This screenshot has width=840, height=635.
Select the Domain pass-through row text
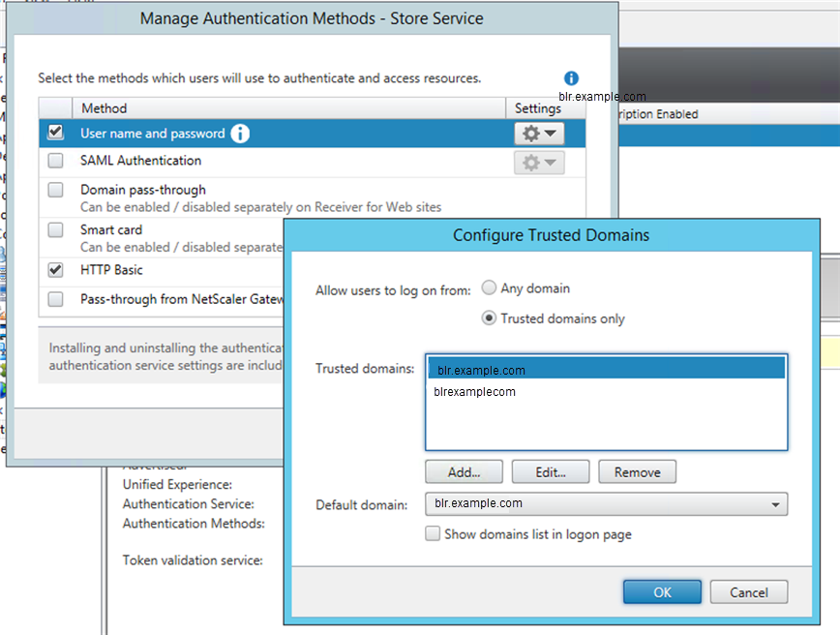click(143, 191)
